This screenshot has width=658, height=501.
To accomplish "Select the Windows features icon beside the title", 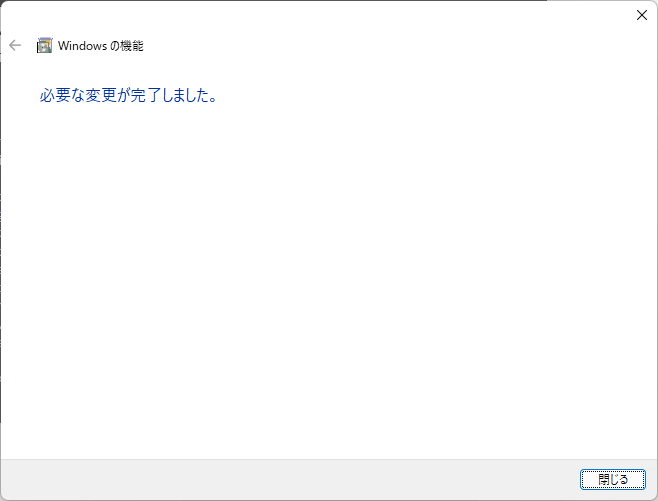I will (44, 45).
